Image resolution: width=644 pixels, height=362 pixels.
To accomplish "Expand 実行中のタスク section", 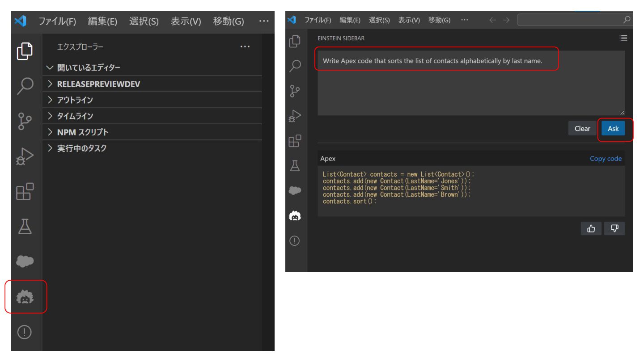I will pyautogui.click(x=152, y=148).
